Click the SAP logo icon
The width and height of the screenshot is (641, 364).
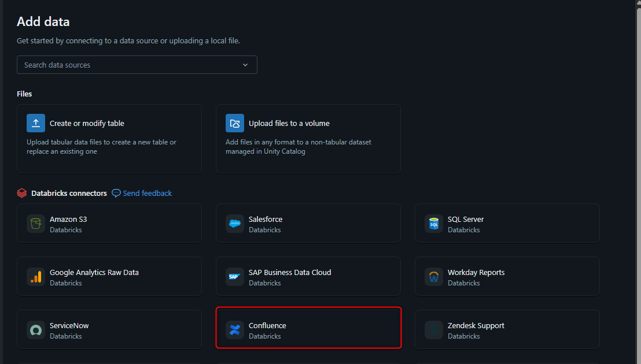pyautogui.click(x=235, y=277)
